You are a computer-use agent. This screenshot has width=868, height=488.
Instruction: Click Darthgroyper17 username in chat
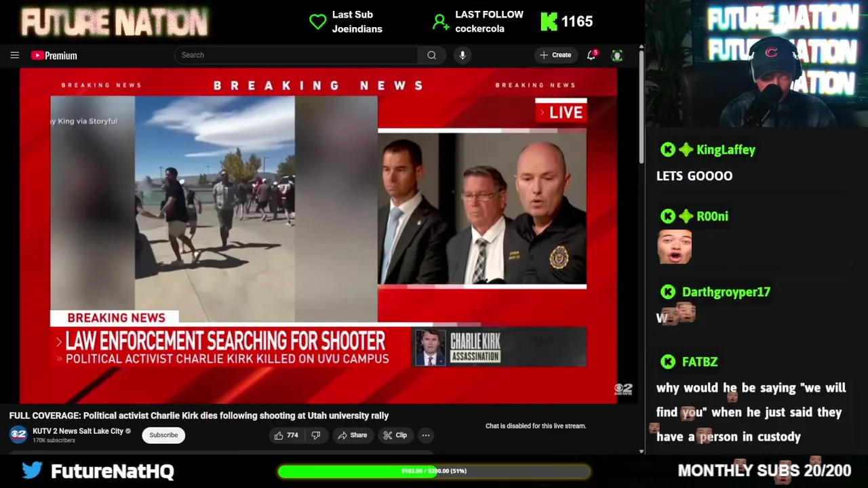coord(726,292)
